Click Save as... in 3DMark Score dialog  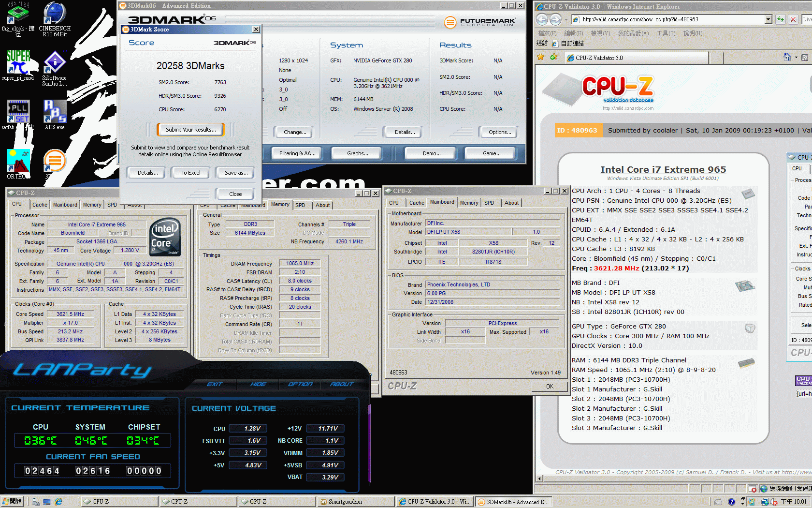(236, 173)
